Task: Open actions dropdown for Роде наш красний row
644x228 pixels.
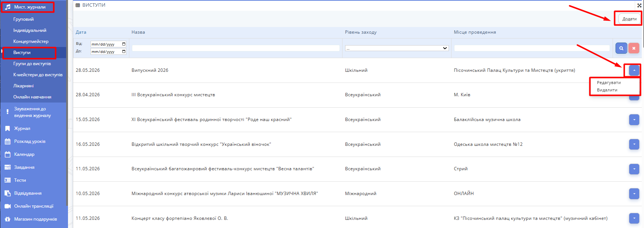Action: point(634,120)
